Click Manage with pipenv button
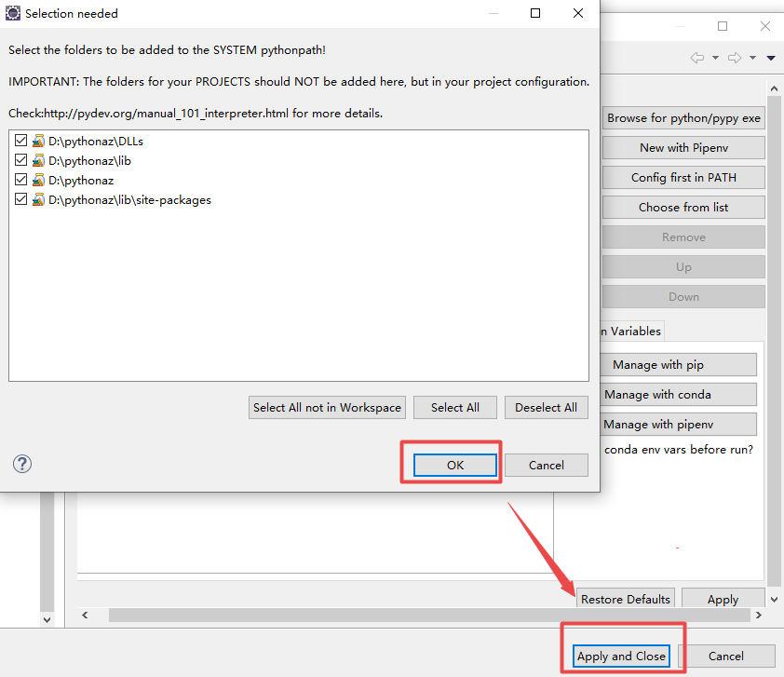This screenshot has height=677, width=784. click(679, 424)
